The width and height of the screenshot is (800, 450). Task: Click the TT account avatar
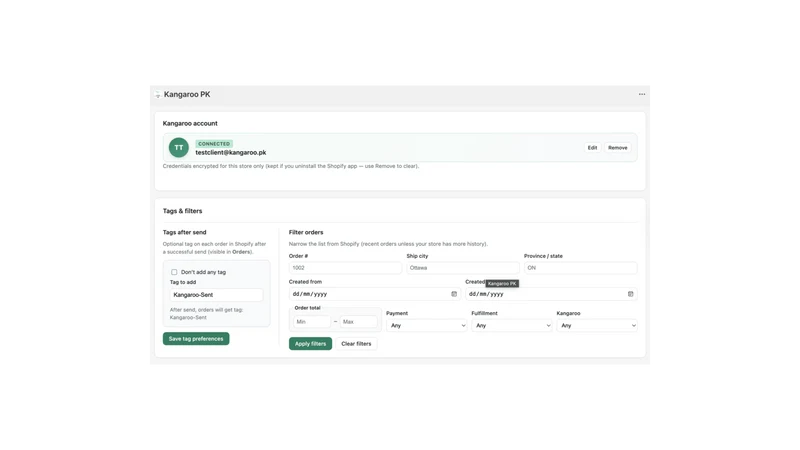pos(179,147)
